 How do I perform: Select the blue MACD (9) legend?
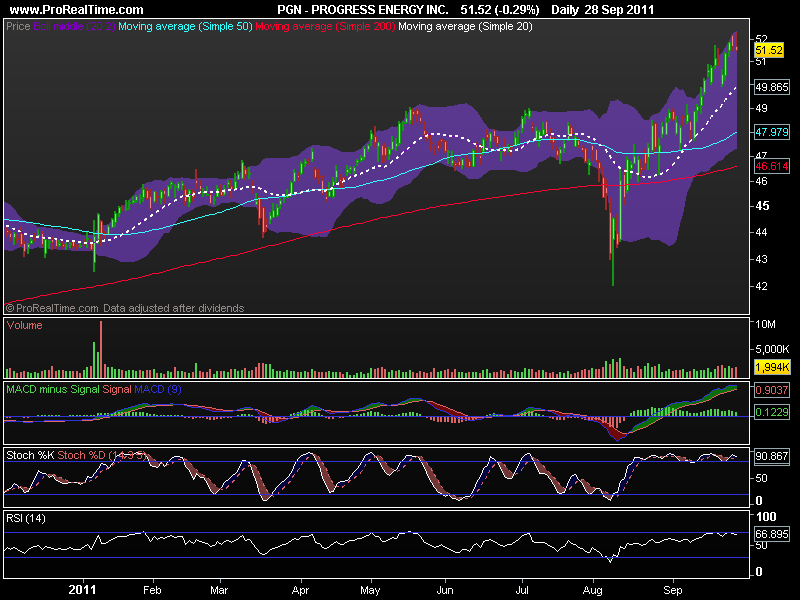[x=158, y=389]
